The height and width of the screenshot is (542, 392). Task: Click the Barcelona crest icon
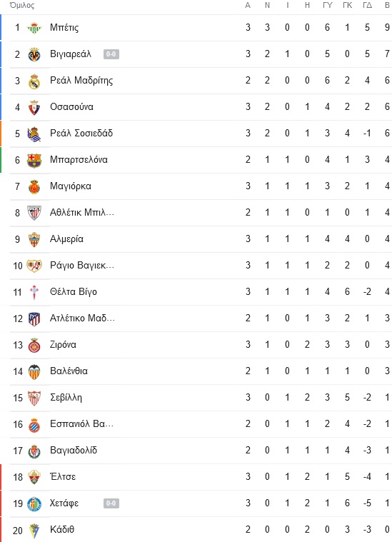tap(34, 160)
